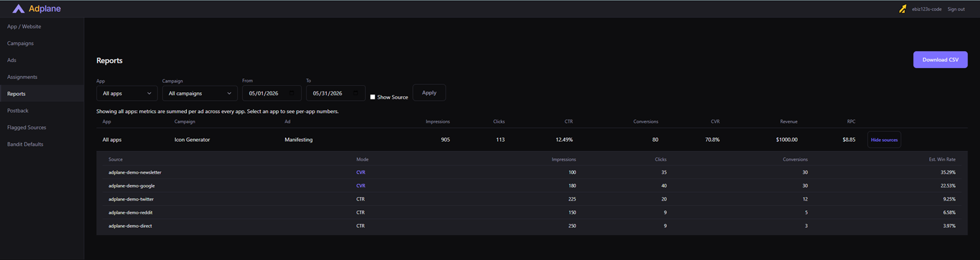Click the 3.97% win rate value
Screen dimensions: 980x260
click(949, 226)
